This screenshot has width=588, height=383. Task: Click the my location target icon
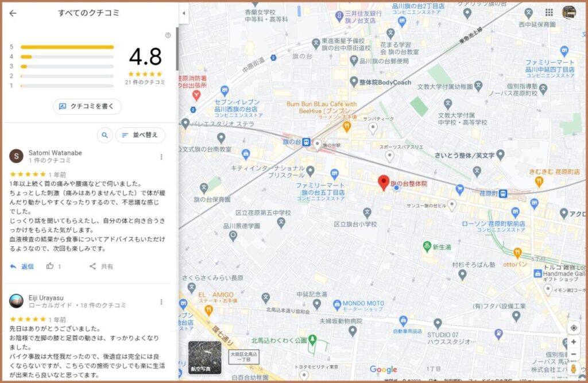(573, 327)
